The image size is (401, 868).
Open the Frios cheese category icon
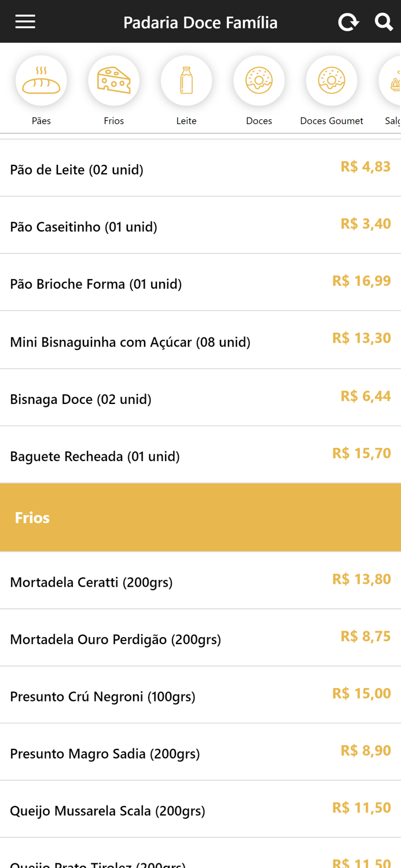click(x=113, y=80)
